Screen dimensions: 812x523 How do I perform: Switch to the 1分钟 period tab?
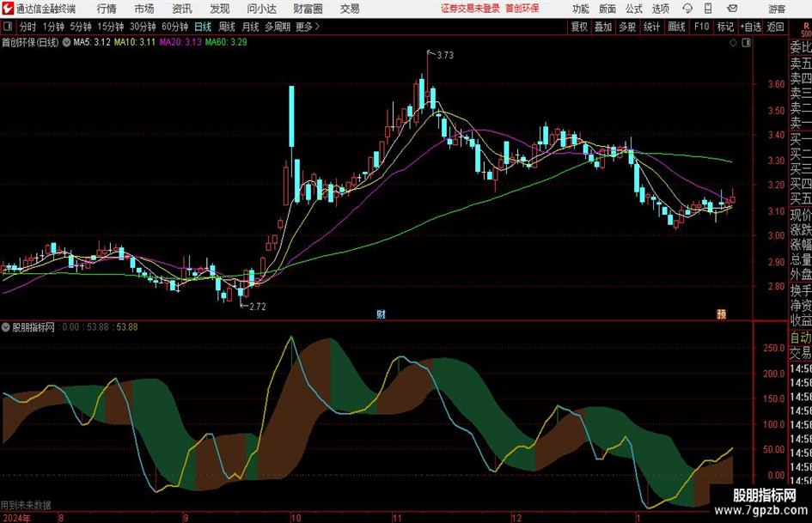[53, 27]
